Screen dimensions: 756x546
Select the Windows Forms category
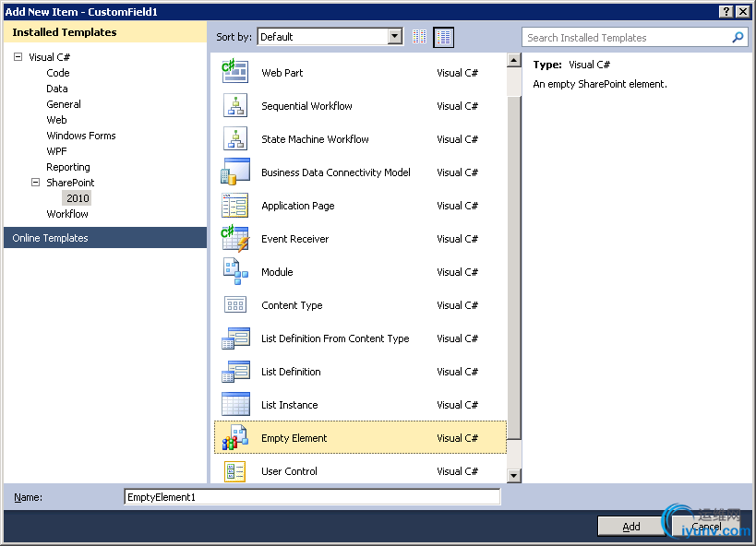[81, 136]
